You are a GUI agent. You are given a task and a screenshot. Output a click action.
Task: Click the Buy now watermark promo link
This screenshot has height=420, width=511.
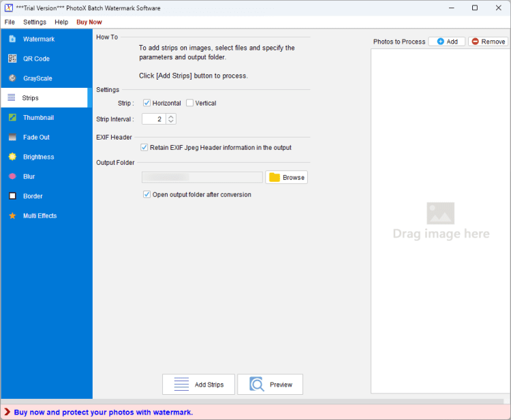104,413
